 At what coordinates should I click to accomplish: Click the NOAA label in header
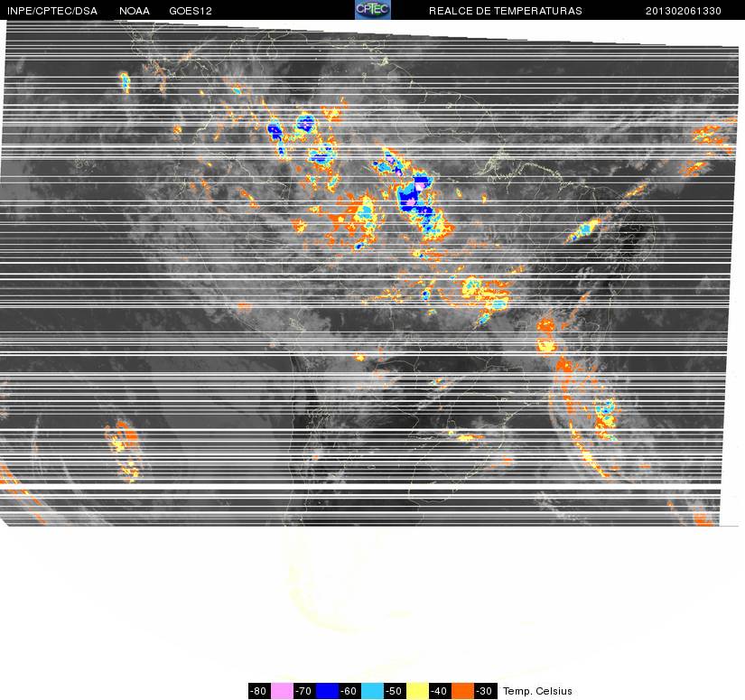pos(135,11)
